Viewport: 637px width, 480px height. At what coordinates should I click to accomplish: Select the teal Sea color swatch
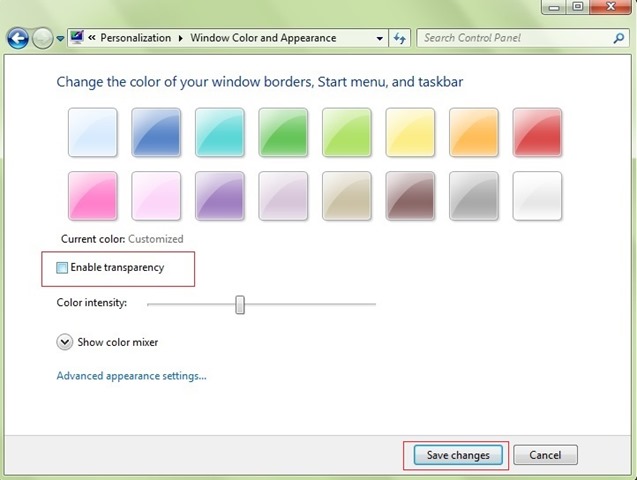point(220,132)
